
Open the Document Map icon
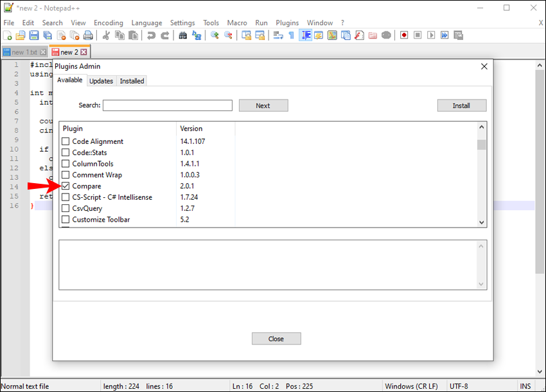point(332,35)
